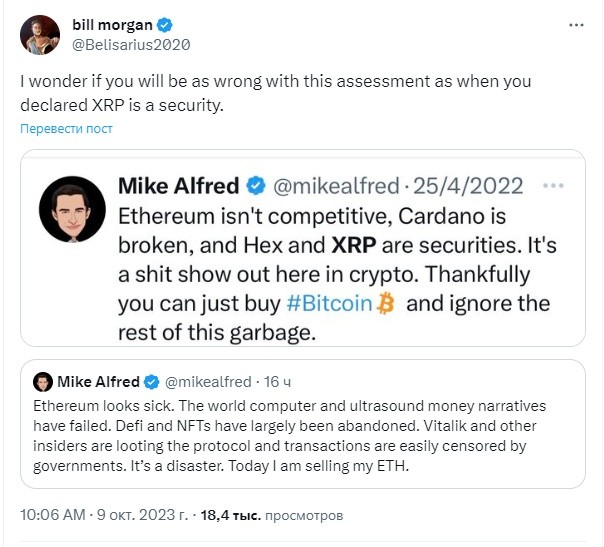Viewport: 604px width, 547px height.
Task: Click the bold XRP text in screenshot
Action: coord(354,245)
